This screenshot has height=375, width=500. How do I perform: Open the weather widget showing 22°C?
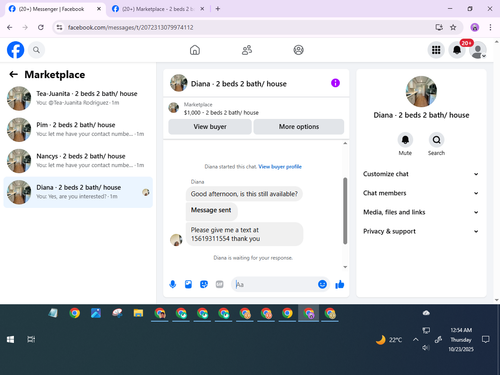pyautogui.click(x=389, y=340)
